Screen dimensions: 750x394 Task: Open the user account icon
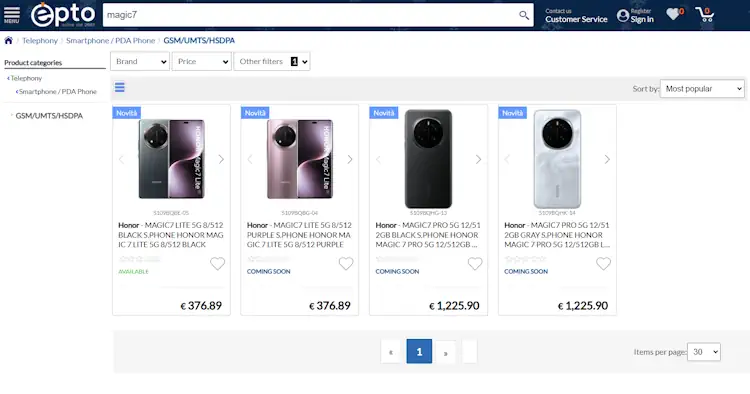point(623,16)
